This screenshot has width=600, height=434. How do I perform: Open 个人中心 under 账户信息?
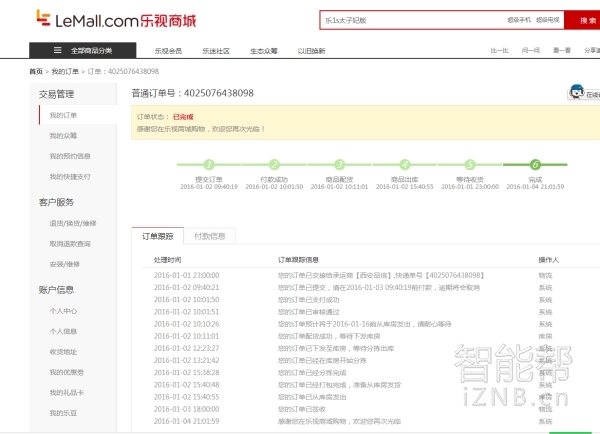[63, 311]
